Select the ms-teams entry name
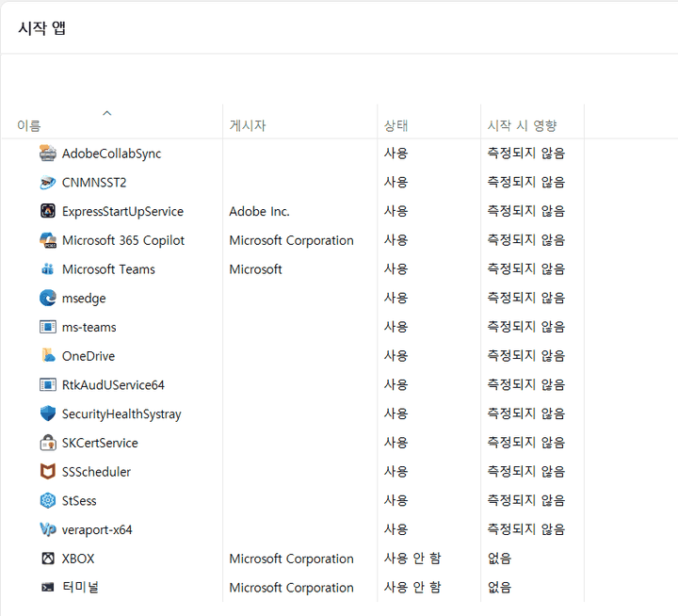The width and height of the screenshot is (678, 616). click(89, 328)
